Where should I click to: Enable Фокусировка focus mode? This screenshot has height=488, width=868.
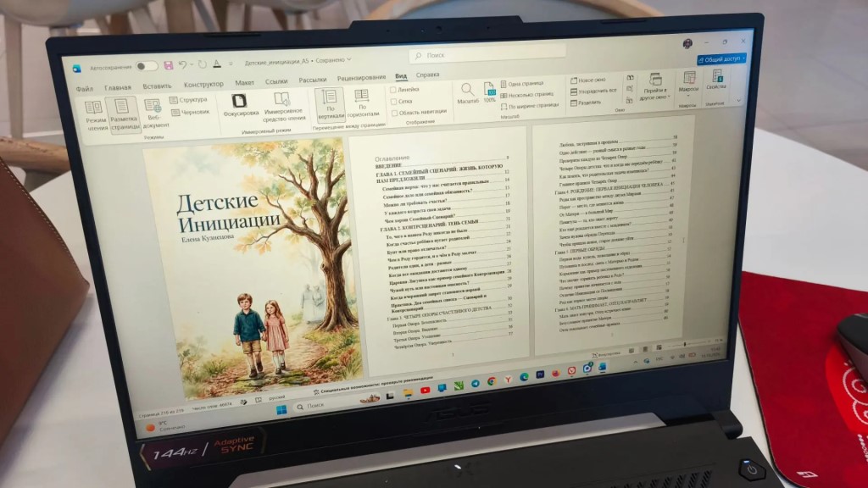[x=240, y=105]
